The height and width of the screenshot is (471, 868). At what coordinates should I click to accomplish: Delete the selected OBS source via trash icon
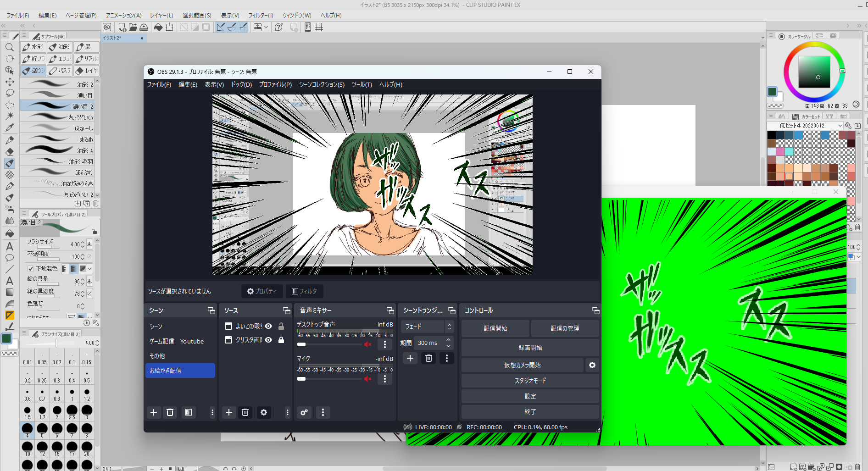coord(245,412)
